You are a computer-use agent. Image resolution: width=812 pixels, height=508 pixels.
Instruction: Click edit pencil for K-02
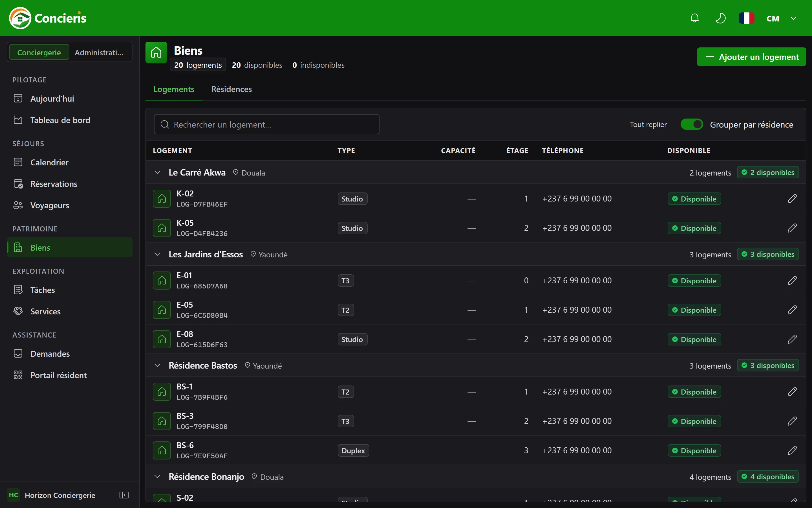tap(792, 199)
